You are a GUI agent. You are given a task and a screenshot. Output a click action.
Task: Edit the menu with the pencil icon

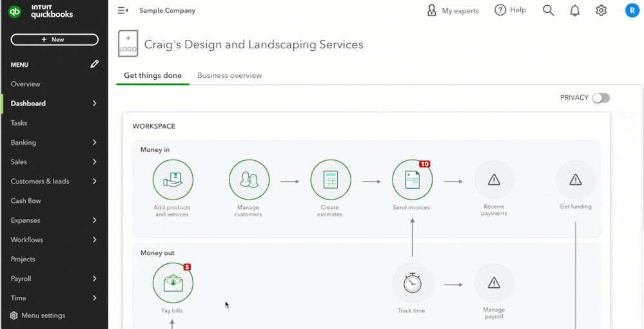[95, 64]
